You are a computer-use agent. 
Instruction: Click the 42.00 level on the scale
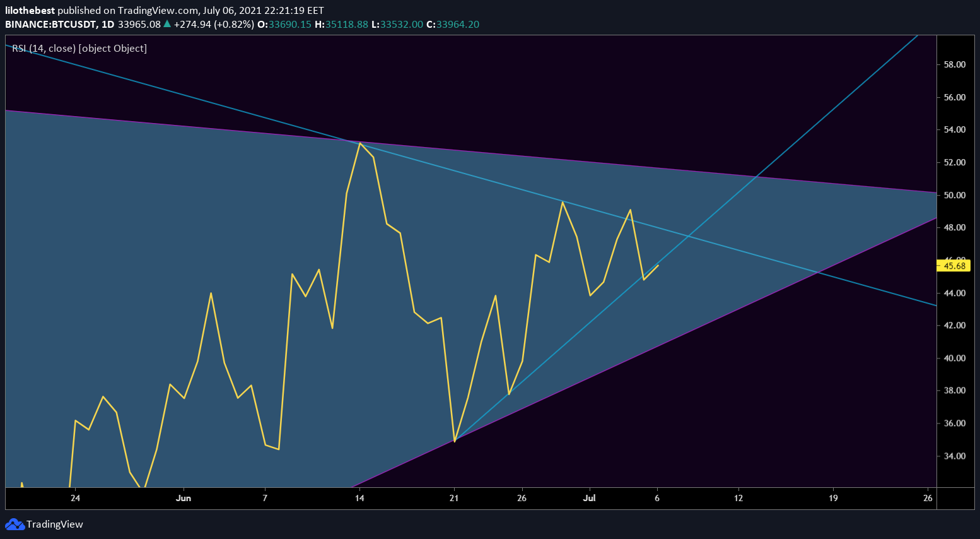[955, 325]
